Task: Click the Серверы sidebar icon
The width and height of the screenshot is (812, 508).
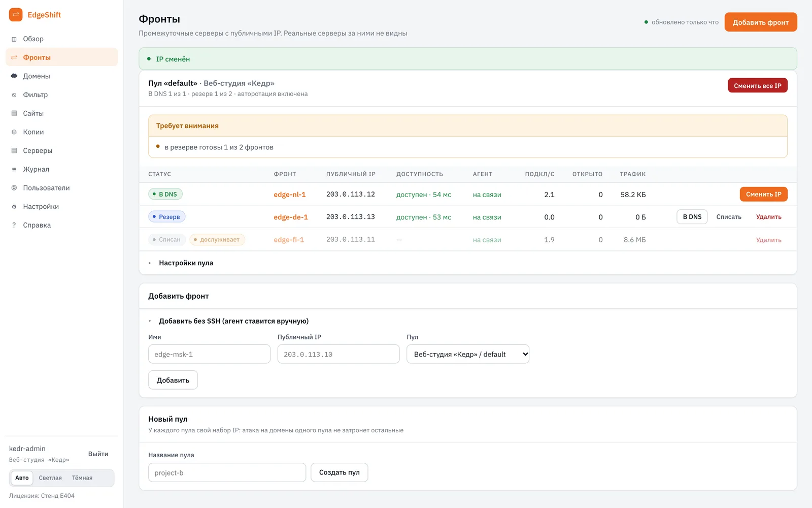Action: (x=14, y=151)
